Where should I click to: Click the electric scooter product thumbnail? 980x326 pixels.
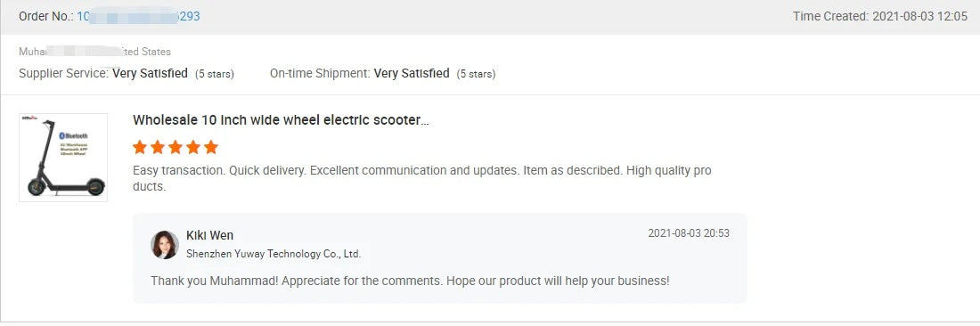coord(63,158)
